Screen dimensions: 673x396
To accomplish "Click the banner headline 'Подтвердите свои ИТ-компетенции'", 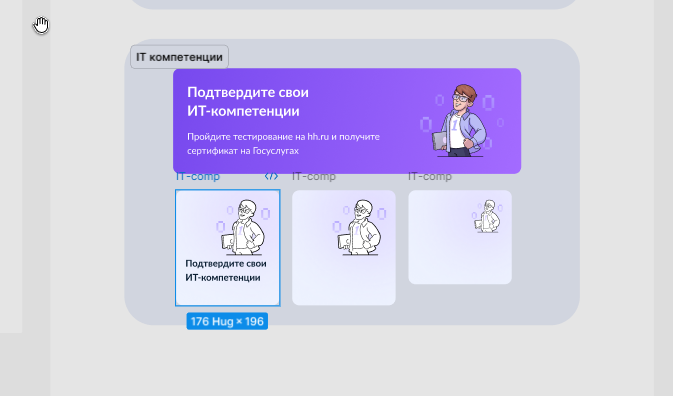I will pyautogui.click(x=248, y=102).
